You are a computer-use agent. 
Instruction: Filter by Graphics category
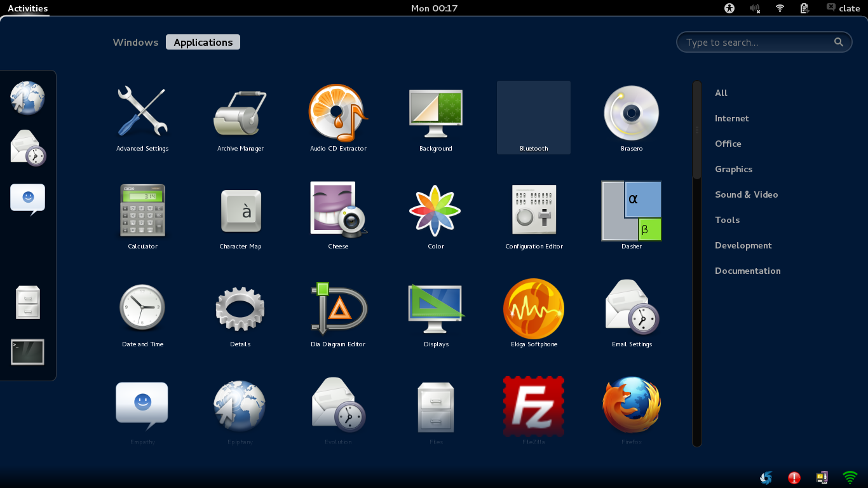tap(733, 169)
